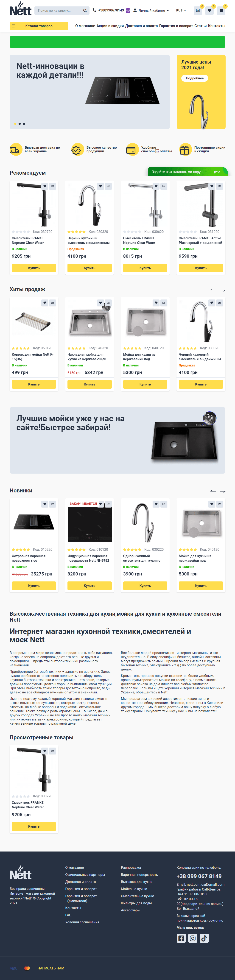The height and width of the screenshot is (980, 235).
Task: Open the Каталог товаров menu
Action: click(x=39, y=26)
